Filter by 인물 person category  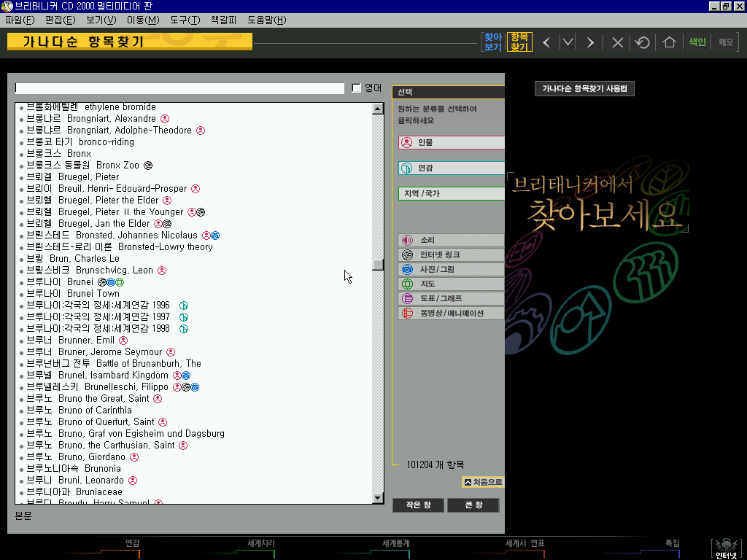tap(451, 142)
